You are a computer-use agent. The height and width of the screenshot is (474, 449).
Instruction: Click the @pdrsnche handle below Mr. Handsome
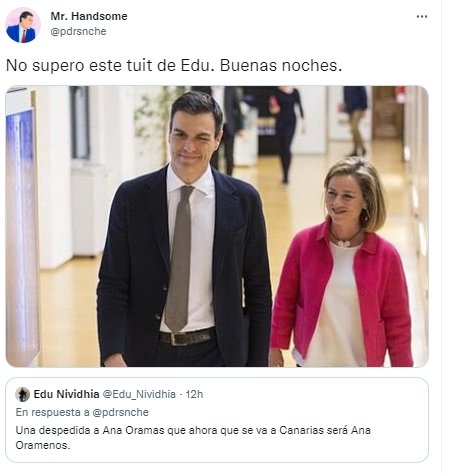[78, 31]
